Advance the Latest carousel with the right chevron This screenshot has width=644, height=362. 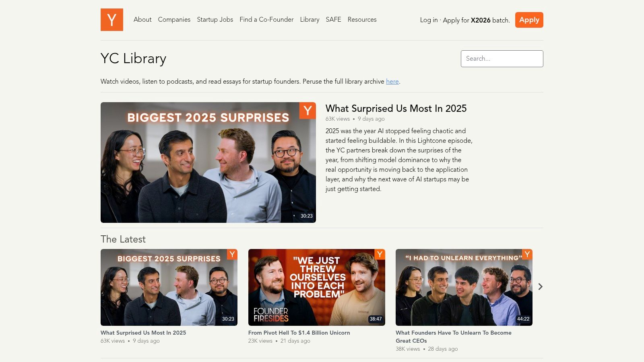(541, 287)
